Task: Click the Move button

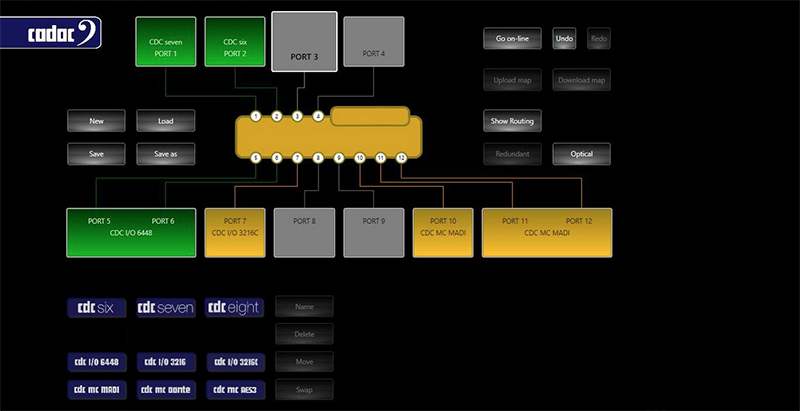Action: coord(305,362)
